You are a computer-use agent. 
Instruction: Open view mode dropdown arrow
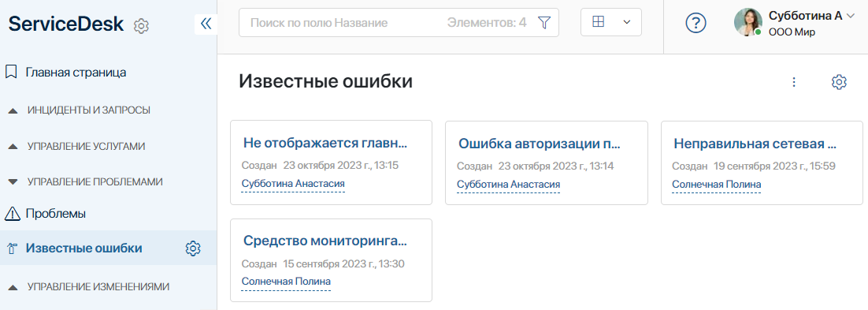point(627,22)
